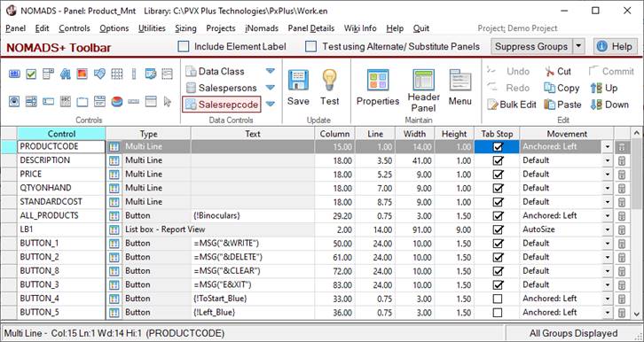
Task: Toggle Tab Stop for PRODUCTCODE row
Action: pos(498,147)
